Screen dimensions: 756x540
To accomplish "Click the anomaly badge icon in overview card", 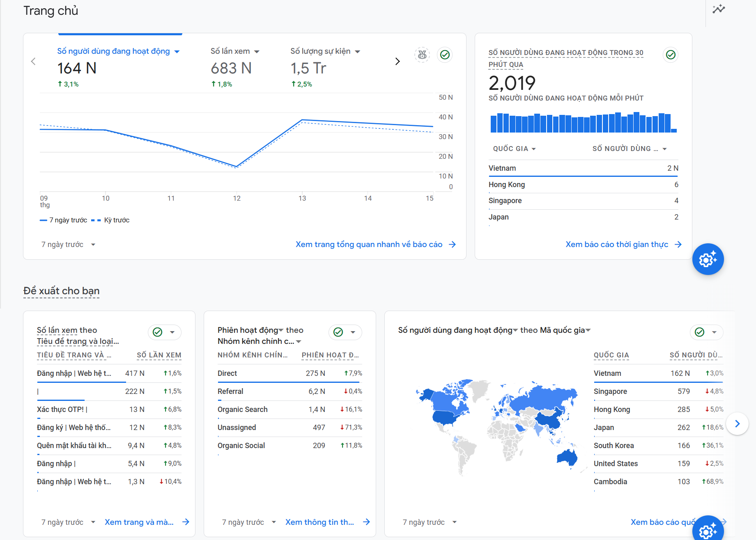I will click(422, 55).
